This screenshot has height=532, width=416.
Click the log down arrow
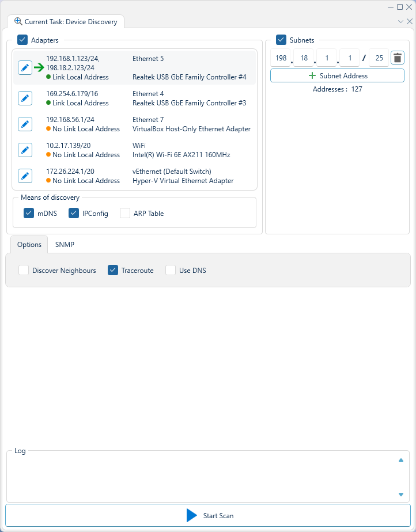401,495
